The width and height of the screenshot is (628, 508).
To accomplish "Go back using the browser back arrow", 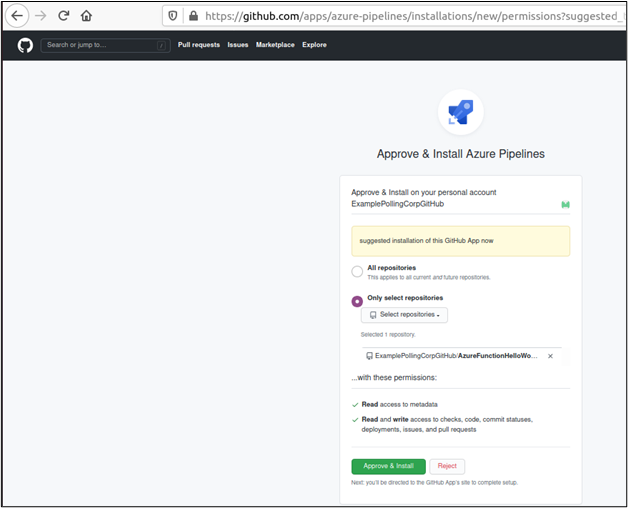I will coord(17,16).
